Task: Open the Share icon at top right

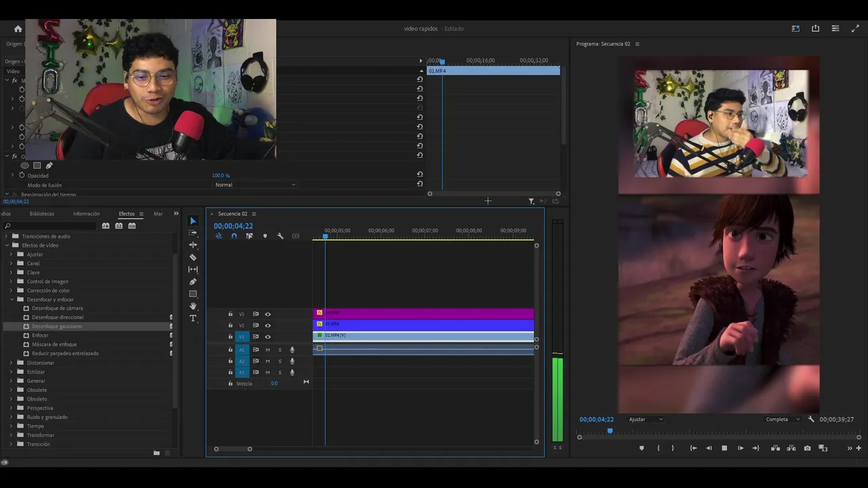Action: 815,28
